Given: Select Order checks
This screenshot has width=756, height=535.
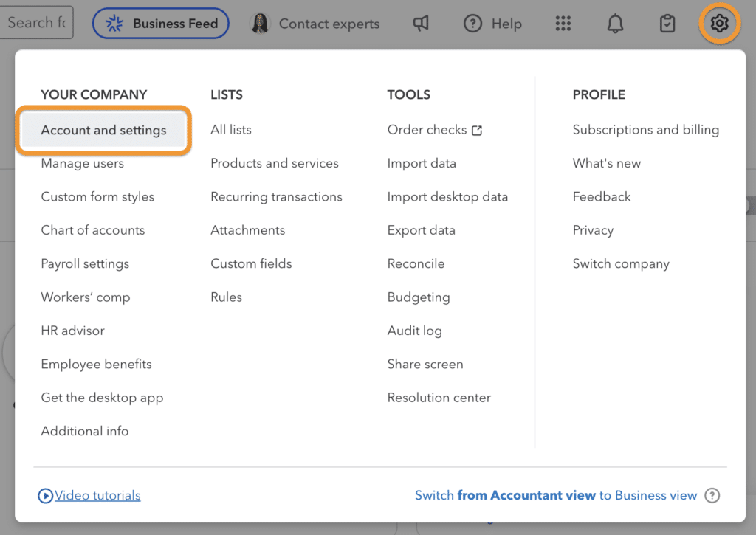Looking at the screenshot, I should 427,130.
